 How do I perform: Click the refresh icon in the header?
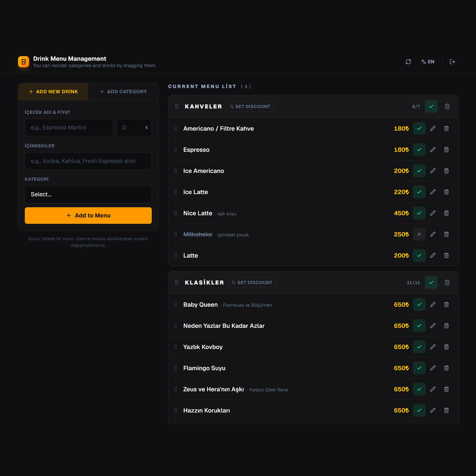[x=408, y=62]
